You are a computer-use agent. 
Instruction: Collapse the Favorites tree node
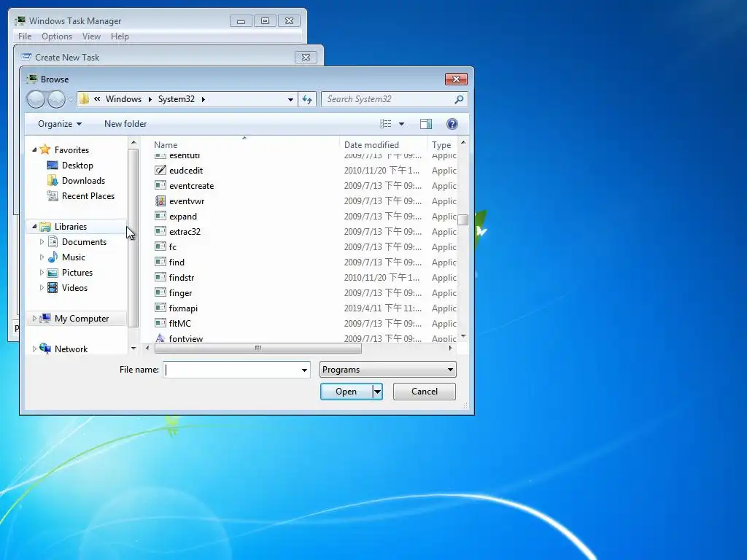click(34, 150)
